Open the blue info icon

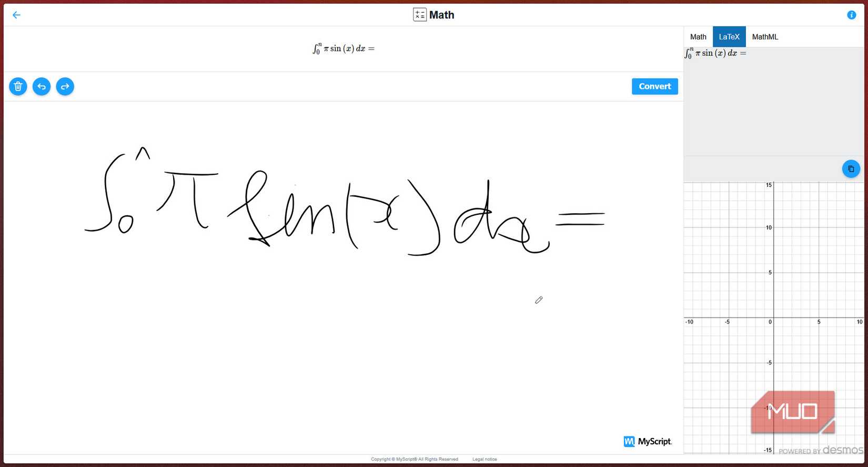[x=851, y=15]
